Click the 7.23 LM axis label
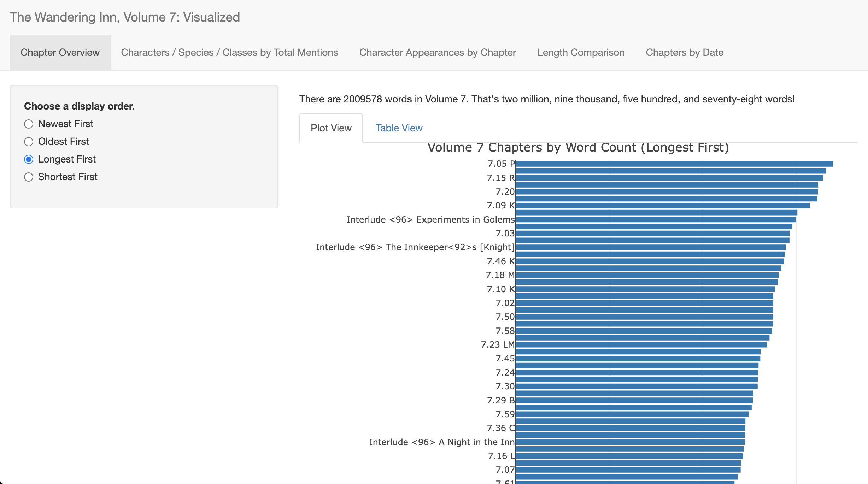 pyautogui.click(x=498, y=345)
